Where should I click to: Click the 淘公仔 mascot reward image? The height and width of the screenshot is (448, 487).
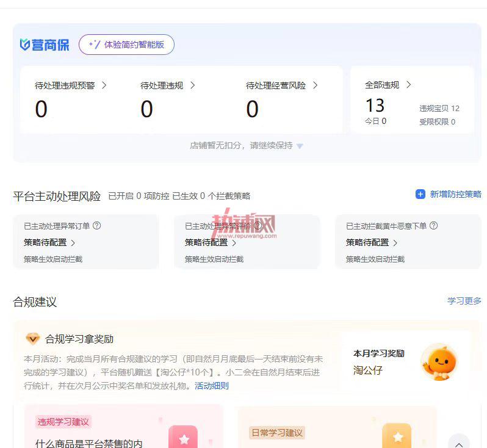(x=439, y=362)
